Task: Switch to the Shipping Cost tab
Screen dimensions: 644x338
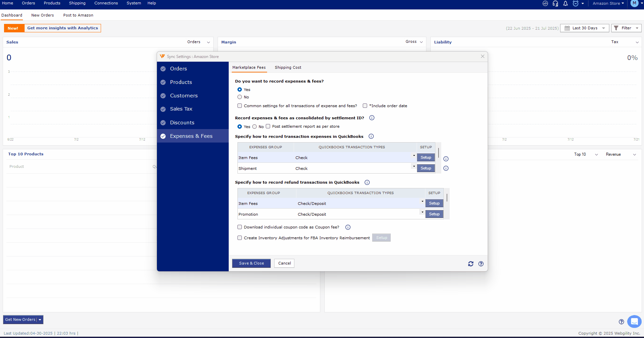Action: click(x=288, y=68)
